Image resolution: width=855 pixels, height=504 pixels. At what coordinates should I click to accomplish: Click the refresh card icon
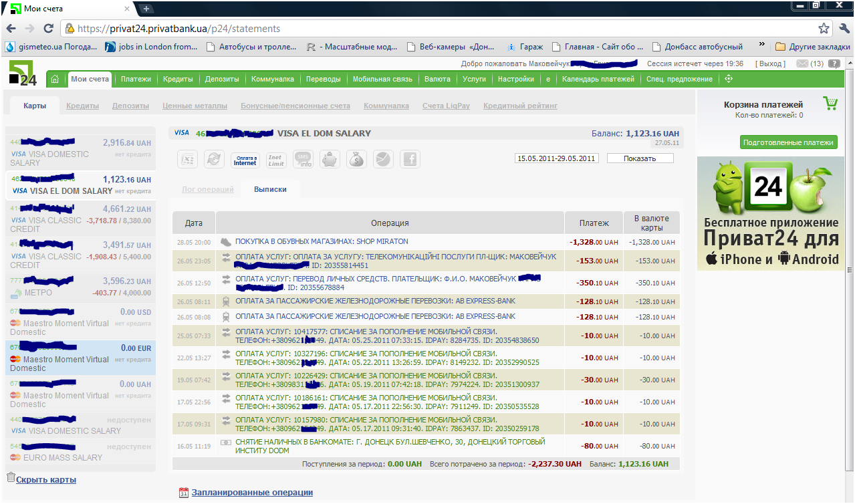(x=214, y=159)
